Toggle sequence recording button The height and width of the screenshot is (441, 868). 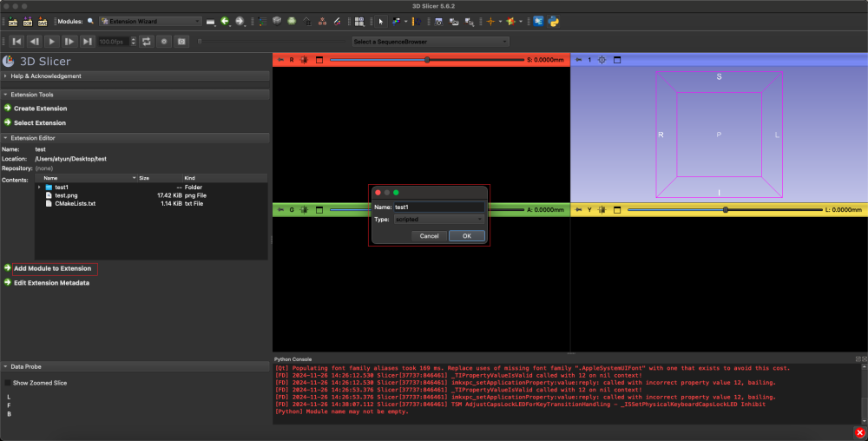[x=163, y=41]
